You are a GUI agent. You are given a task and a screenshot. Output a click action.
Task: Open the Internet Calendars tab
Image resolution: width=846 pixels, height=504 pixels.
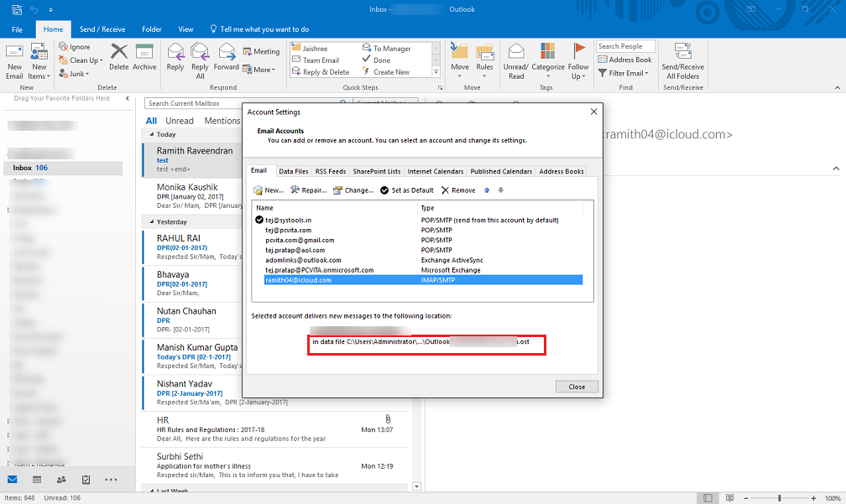tap(436, 171)
